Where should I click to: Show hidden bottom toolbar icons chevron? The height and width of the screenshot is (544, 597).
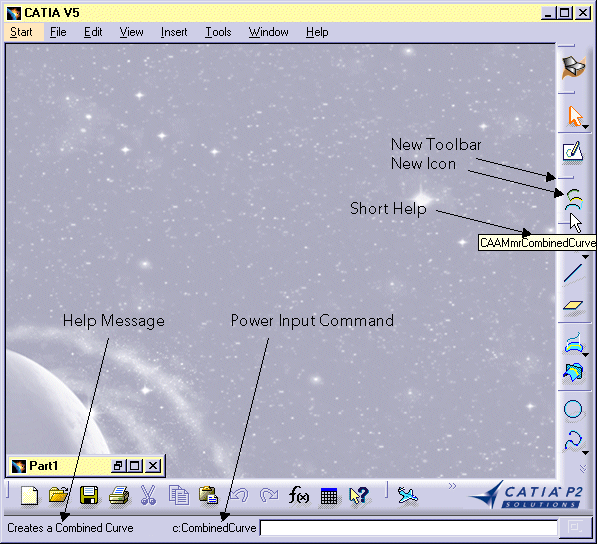pyautogui.click(x=452, y=486)
